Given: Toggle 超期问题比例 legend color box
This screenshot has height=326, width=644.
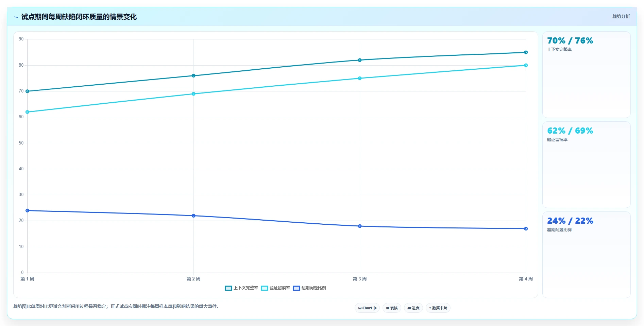Looking at the screenshot, I should coord(296,288).
